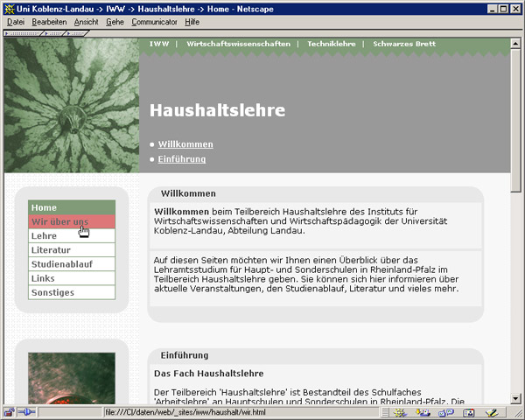This screenshot has width=525, height=420.
Task: Click the Netscape icon in title bar
Action: click(9, 7)
